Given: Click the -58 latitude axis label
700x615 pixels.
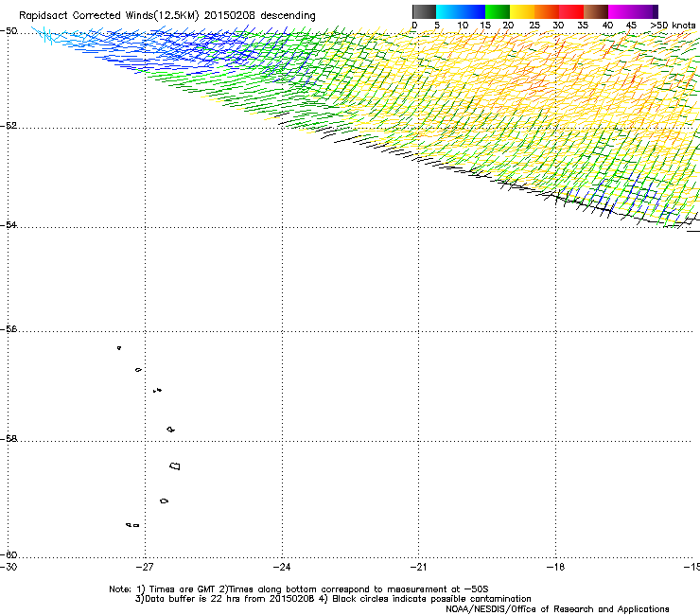Looking at the screenshot, I should pos(9,439).
